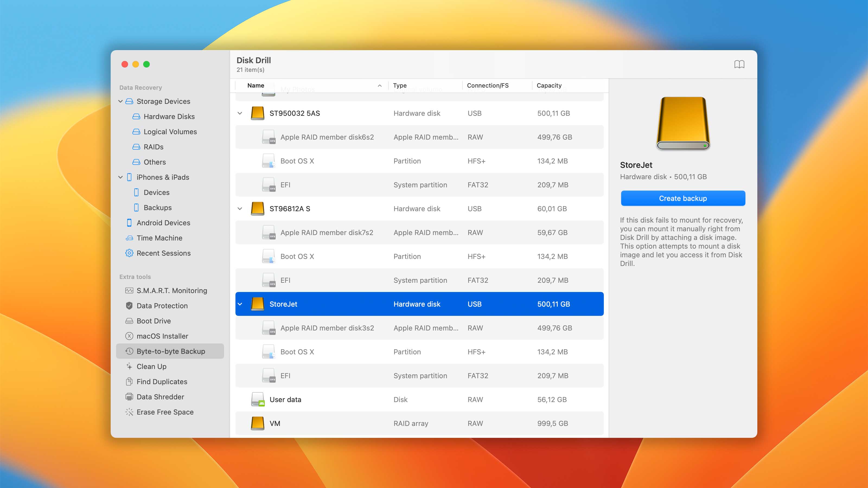Open Data Protection shield item

162,306
